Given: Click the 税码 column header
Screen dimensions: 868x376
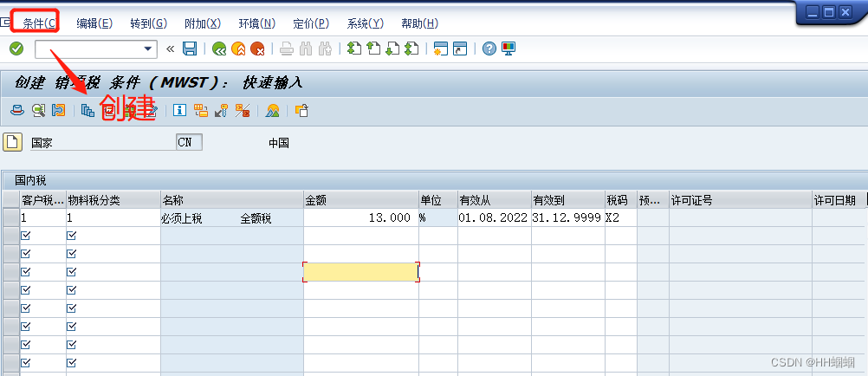Looking at the screenshot, I should tap(621, 200).
